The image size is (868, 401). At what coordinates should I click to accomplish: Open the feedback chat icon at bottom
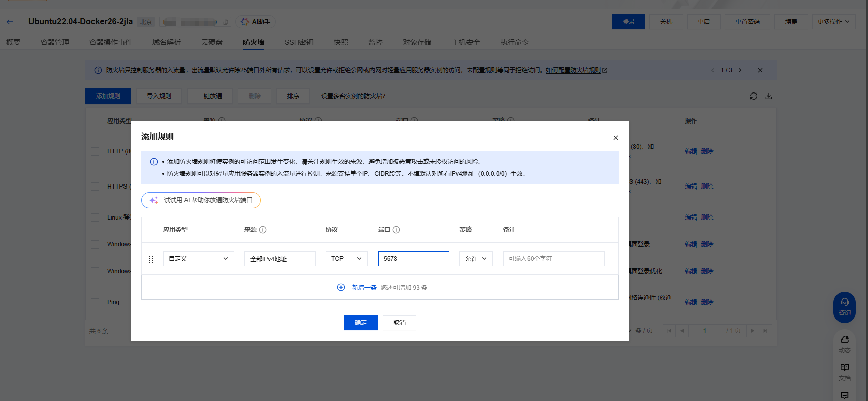(845, 395)
